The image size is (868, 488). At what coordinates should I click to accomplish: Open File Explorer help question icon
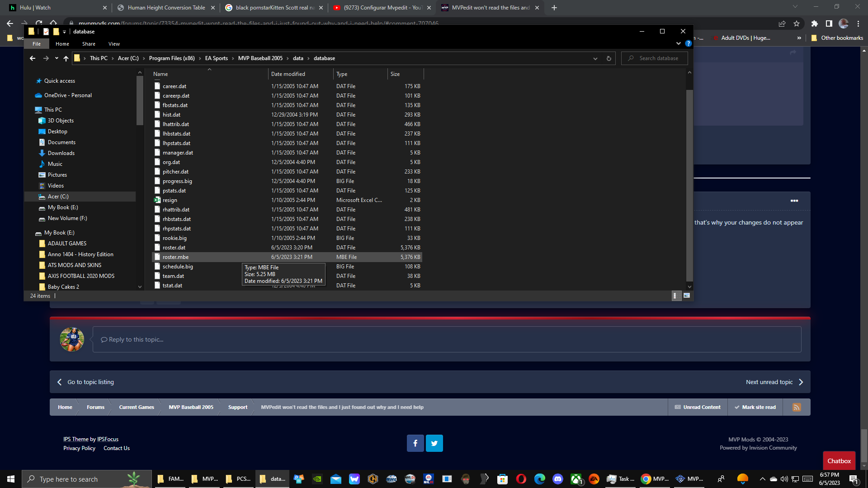[x=688, y=43]
